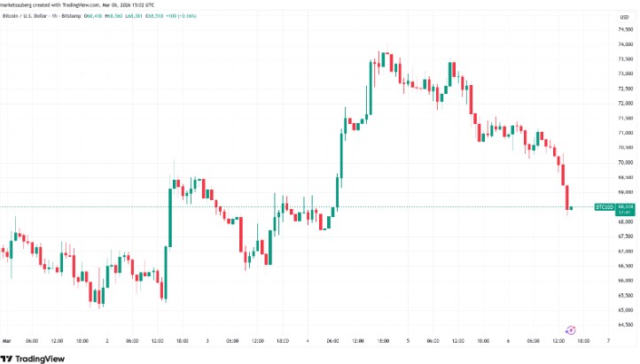Click the green current price label box
The width and height of the screenshot is (640, 364).
click(x=625, y=210)
